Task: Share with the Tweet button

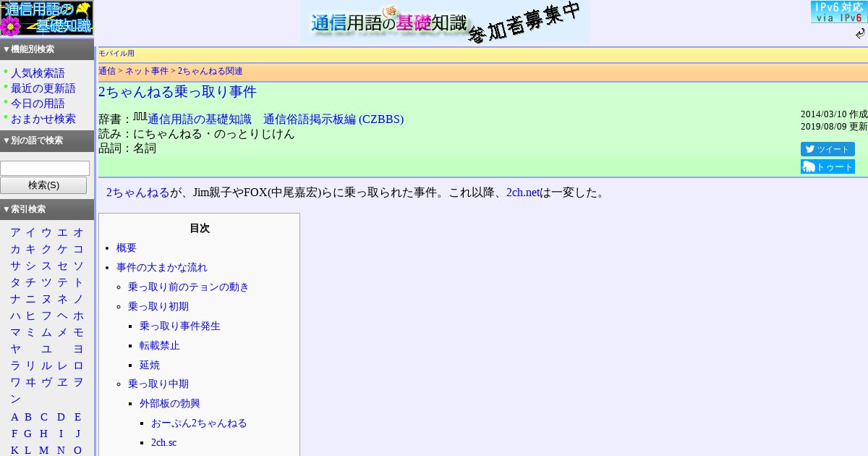Action: [827, 149]
